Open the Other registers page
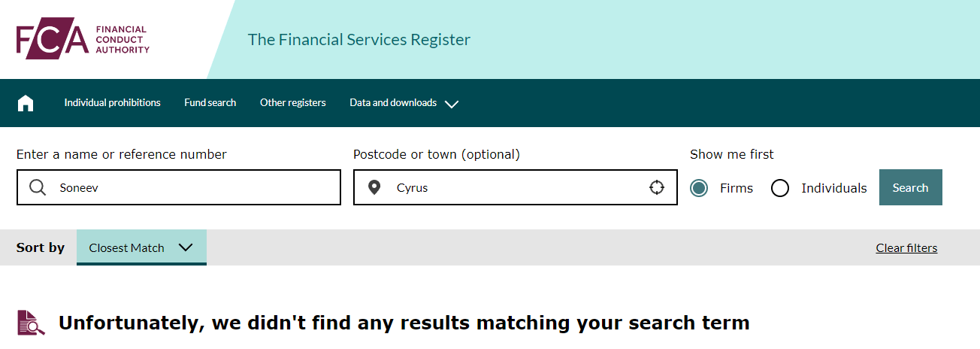980x349 pixels. 293,103
